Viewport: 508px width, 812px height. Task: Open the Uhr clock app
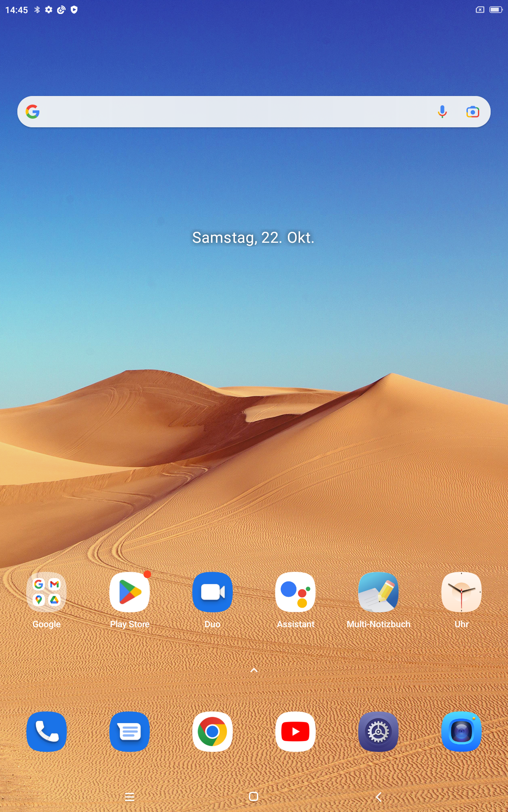click(x=461, y=592)
